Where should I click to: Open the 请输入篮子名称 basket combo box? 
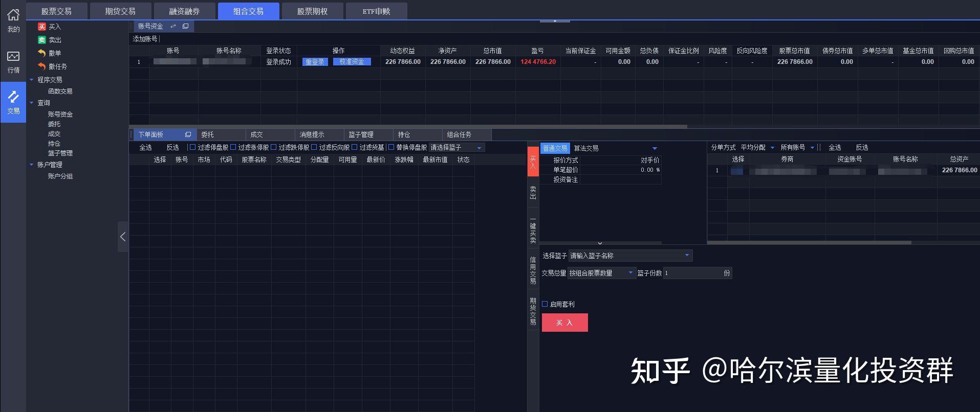[x=630, y=256]
